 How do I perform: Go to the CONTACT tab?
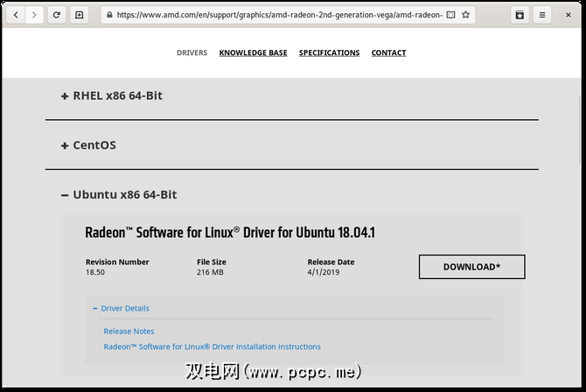coord(388,52)
